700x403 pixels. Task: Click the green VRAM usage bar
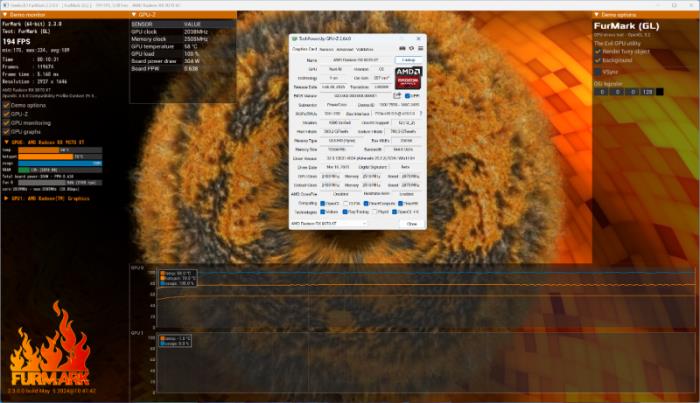[60, 170]
